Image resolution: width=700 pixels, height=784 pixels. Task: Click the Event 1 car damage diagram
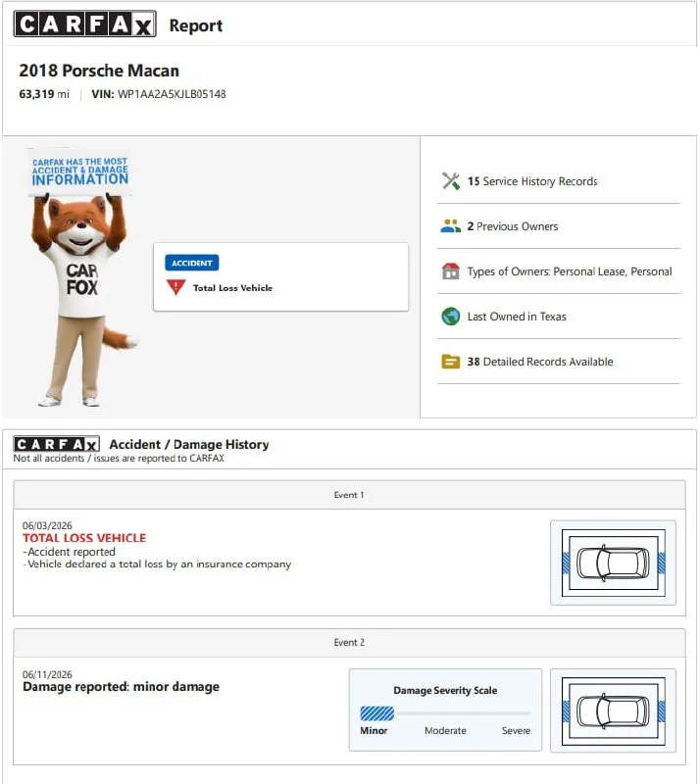coord(613,563)
